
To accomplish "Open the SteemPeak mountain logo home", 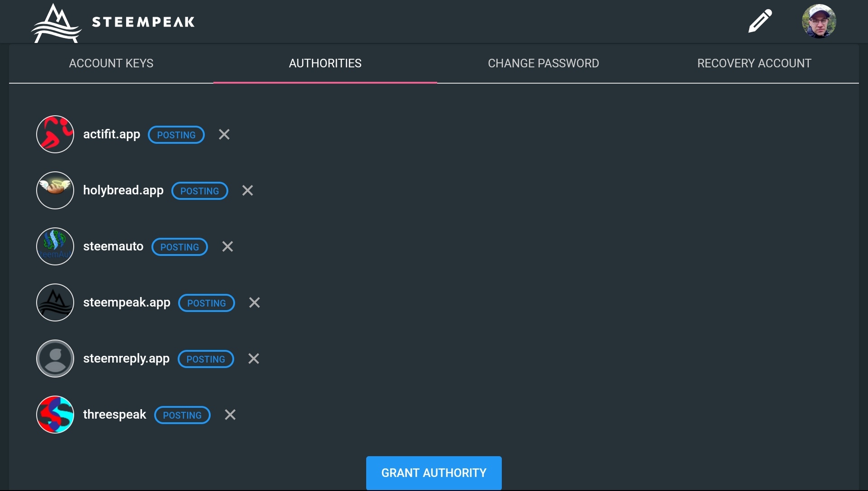I will point(56,24).
